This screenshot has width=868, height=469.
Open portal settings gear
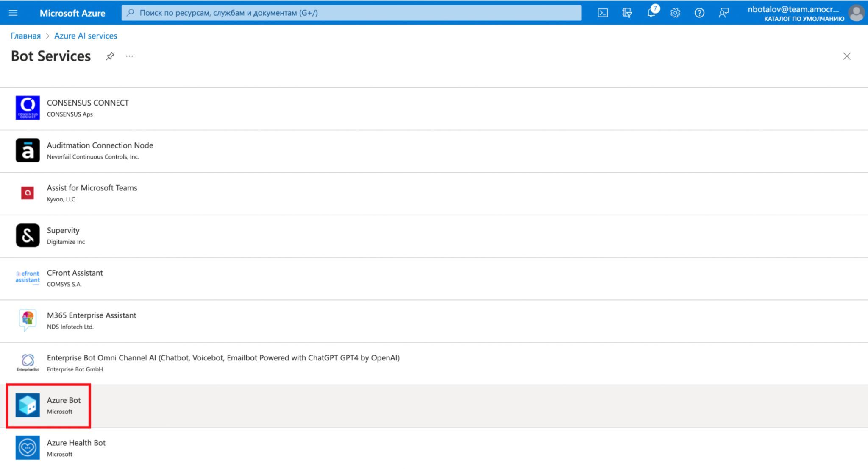click(675, 13)
